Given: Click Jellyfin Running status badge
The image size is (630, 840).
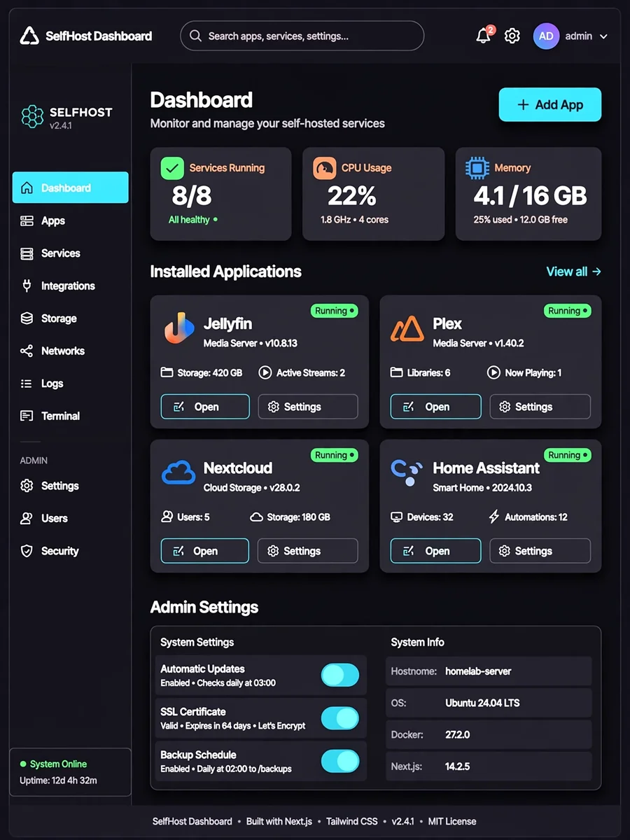Looking at the screenshot, I should [335, 311].
